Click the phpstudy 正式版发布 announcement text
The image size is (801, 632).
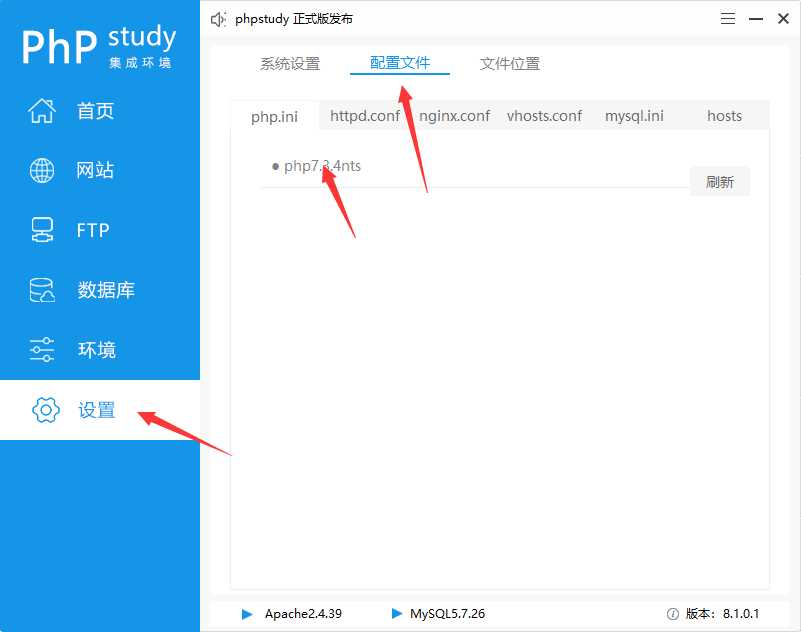[294, 19]
